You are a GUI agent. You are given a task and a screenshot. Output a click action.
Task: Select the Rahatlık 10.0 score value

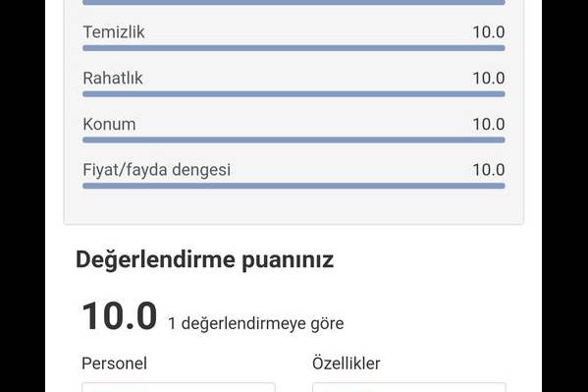coord(488,78)
